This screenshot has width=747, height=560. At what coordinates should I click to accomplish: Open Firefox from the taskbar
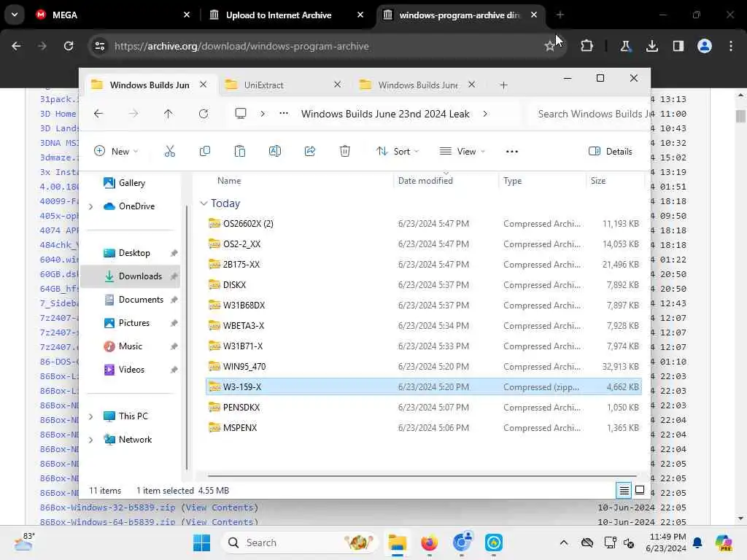point(429,542)
